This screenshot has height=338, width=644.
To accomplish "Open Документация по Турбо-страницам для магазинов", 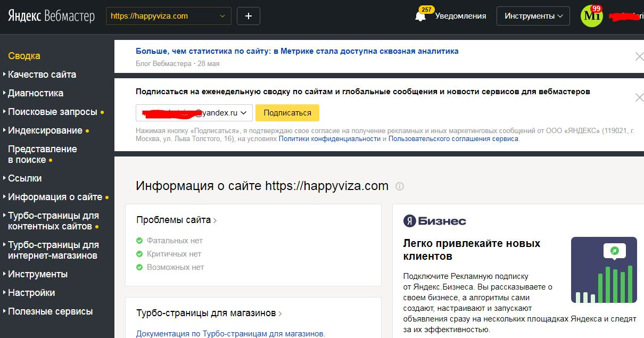I will coord(230,334).
